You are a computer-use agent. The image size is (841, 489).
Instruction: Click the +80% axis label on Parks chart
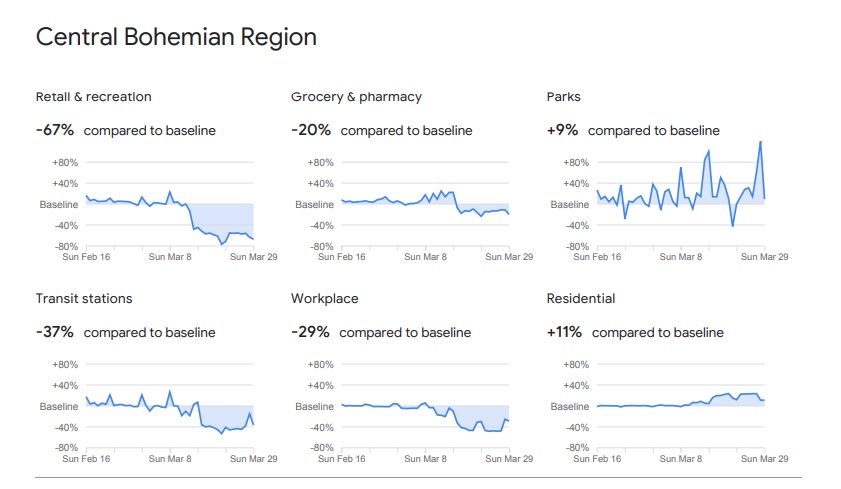coord(575,163)
